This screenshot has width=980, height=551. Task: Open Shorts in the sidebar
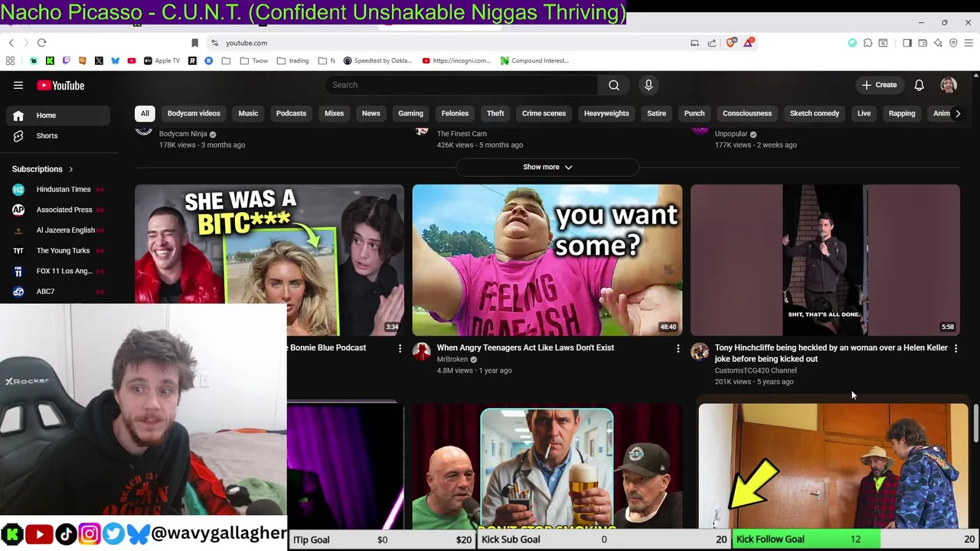point(59,136)
